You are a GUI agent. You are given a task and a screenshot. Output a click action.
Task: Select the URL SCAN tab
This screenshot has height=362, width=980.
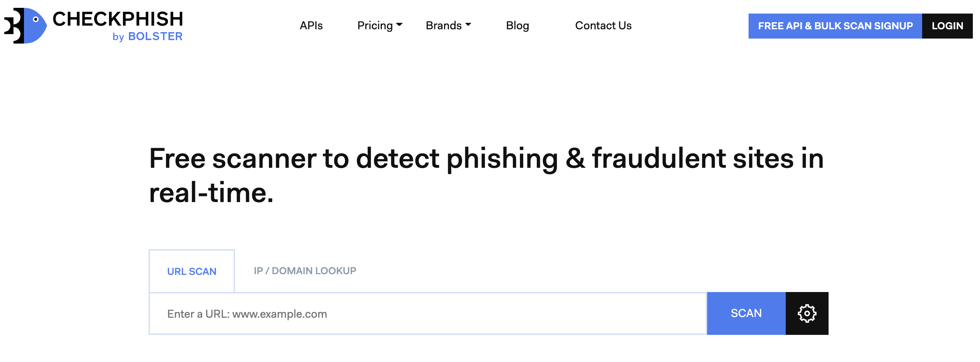192,271
